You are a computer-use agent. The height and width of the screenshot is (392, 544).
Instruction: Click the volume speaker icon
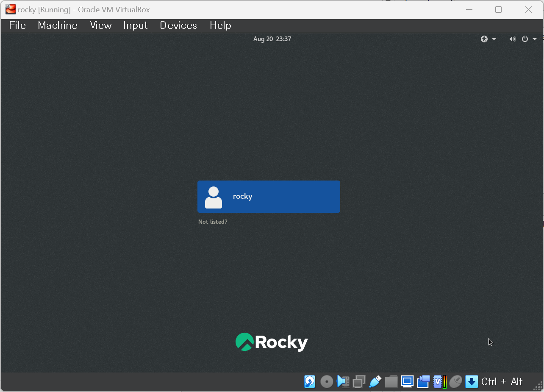[x=513, y=39]
